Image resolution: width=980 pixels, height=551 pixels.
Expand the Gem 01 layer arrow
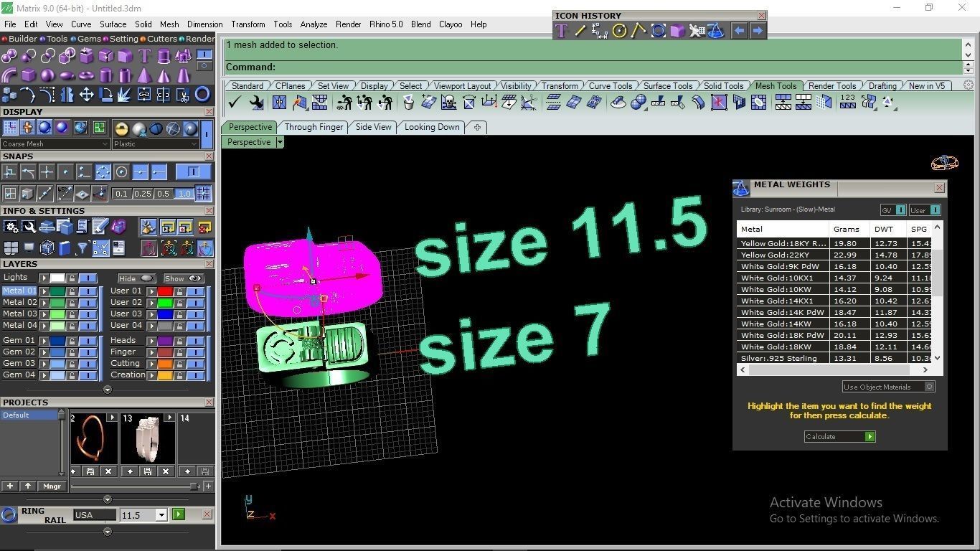pyautogui.click(x=44, y=341)
